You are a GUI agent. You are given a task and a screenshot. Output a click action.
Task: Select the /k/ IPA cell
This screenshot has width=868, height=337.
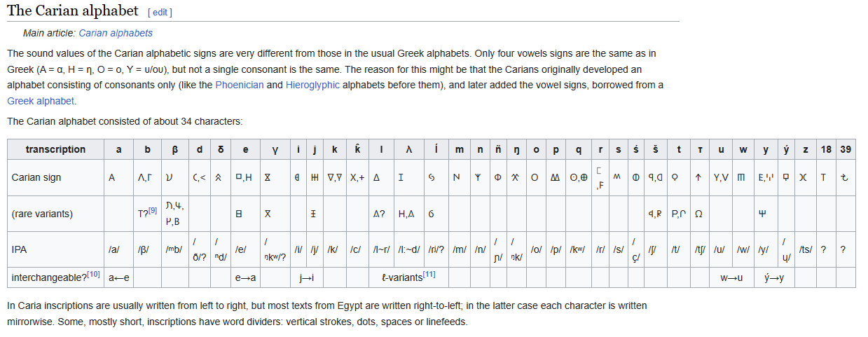(x=334, y=249)
